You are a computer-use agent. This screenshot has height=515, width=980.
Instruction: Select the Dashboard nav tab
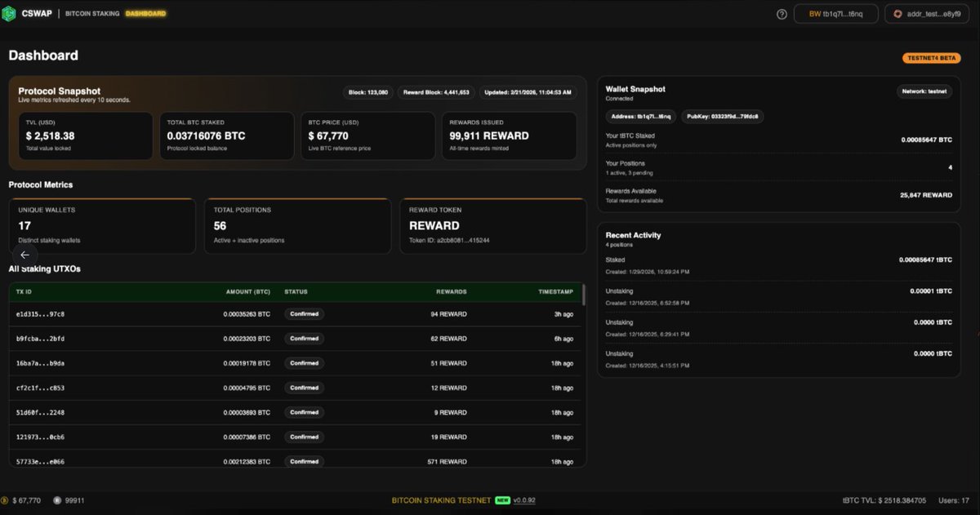click(145, 14)
